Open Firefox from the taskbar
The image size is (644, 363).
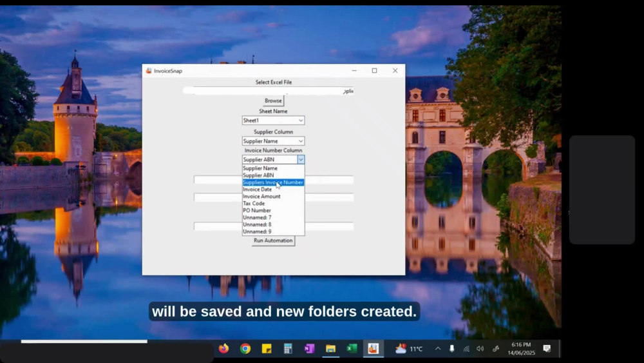[224, 349]
